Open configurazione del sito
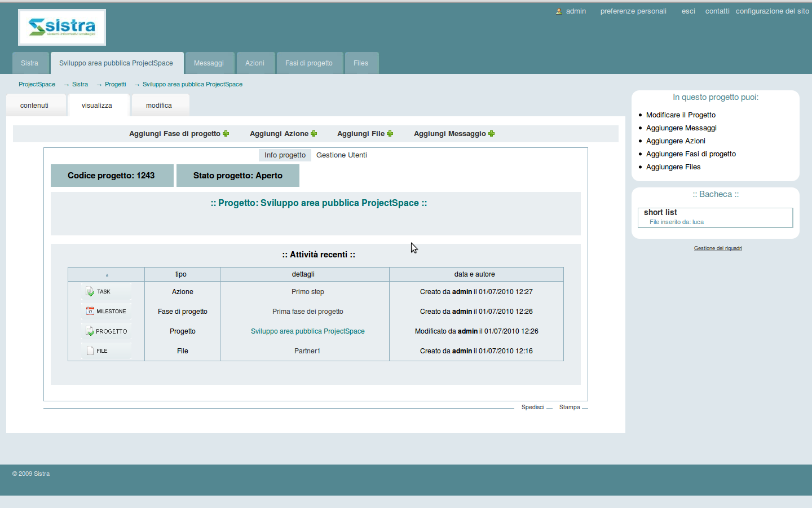 773,11
